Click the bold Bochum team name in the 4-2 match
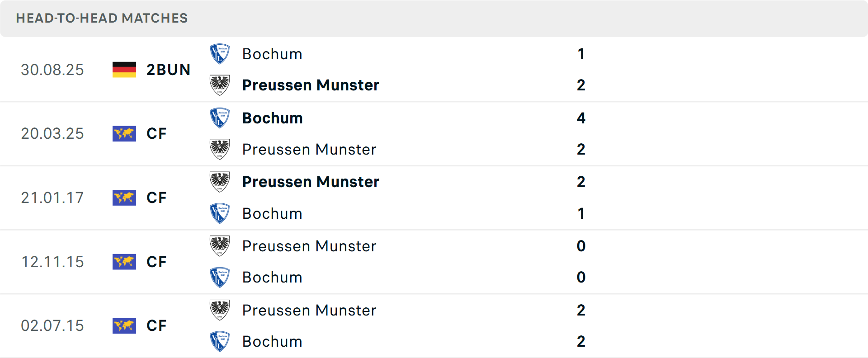868x358 pixels. (272, 118)
